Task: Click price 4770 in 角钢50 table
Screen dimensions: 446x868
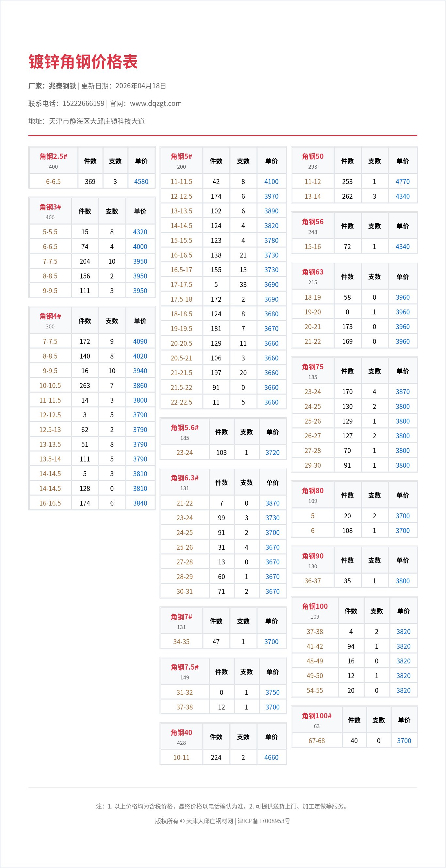Action: 403,182
